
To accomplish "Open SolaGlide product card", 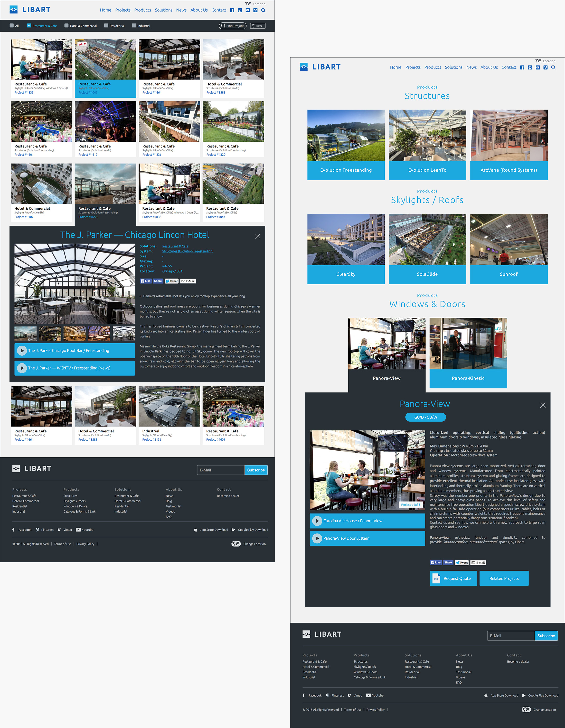I will coord(427,249).
